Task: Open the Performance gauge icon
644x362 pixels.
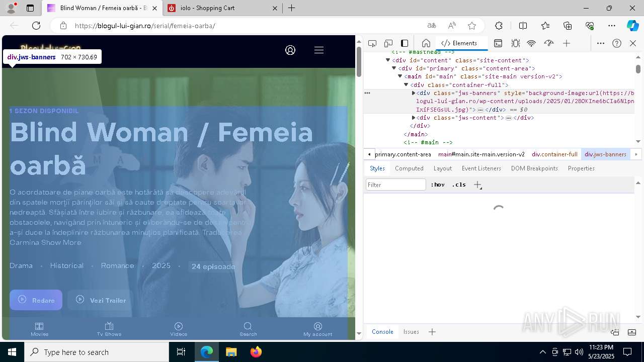Action: (x=549, y=43)
